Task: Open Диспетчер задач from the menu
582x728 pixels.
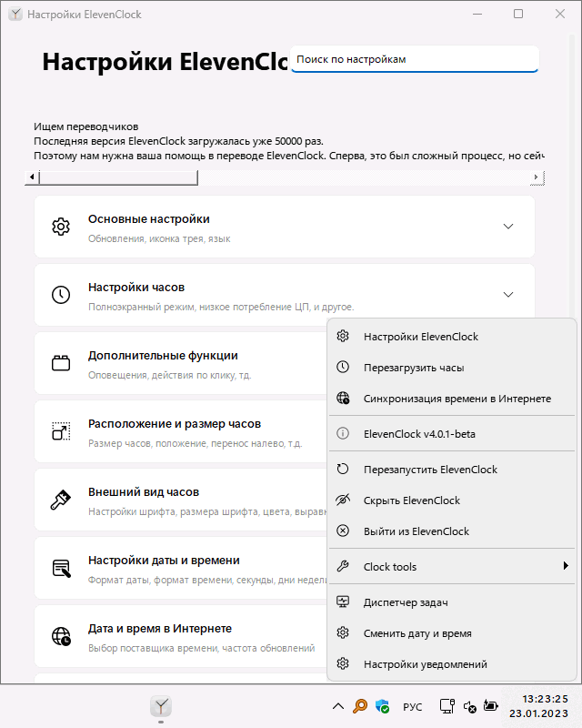Action: coord(452,602)
